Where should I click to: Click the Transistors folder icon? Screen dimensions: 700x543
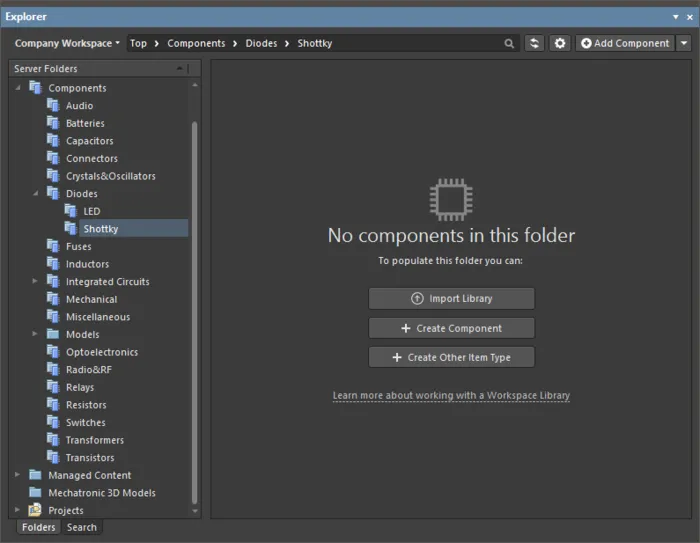click(53, 457)
